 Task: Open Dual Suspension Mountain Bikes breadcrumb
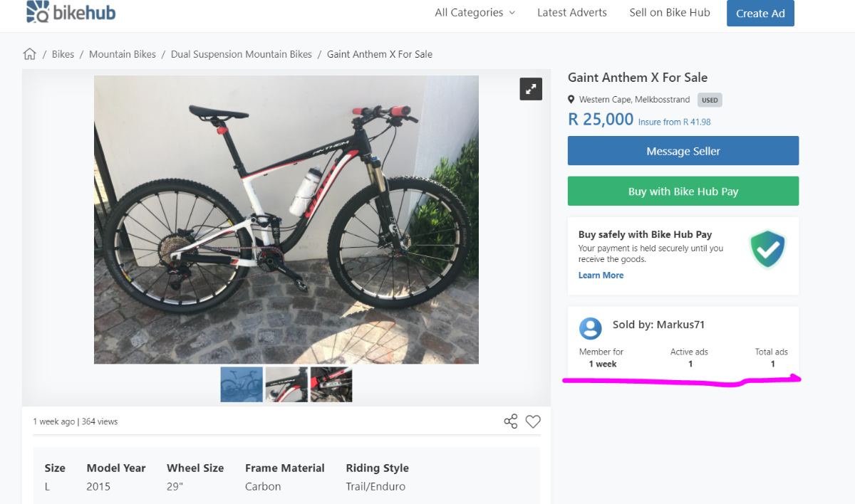[241, 54]
